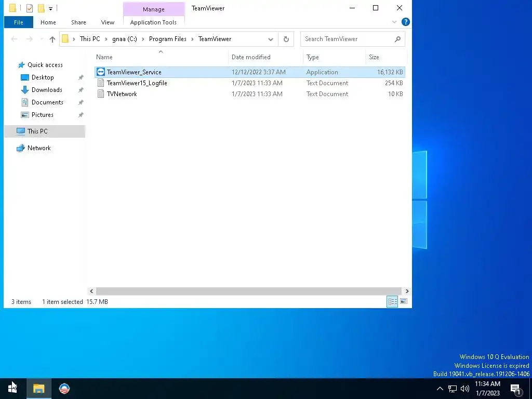This screenshot has height=399, width=532.
Task: Click the TeamViewer_Service application icon
Action: (100, 72)
